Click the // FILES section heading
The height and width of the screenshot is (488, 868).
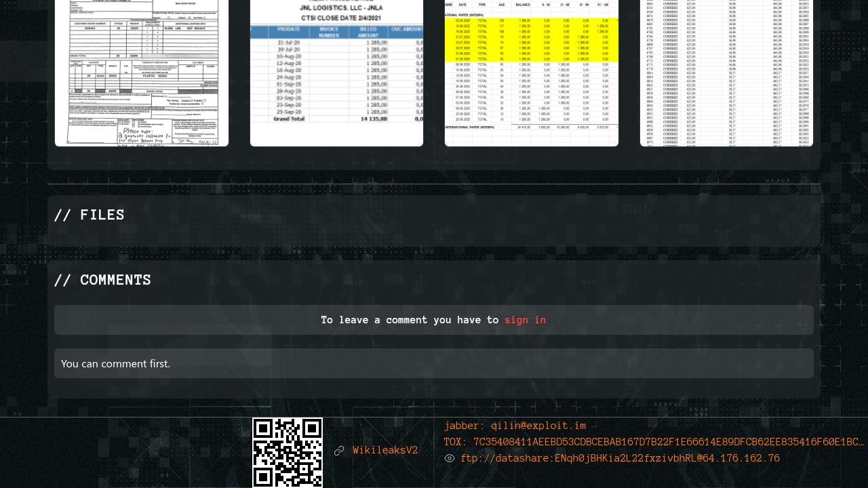pyautogui.click(x=89, y=216)
